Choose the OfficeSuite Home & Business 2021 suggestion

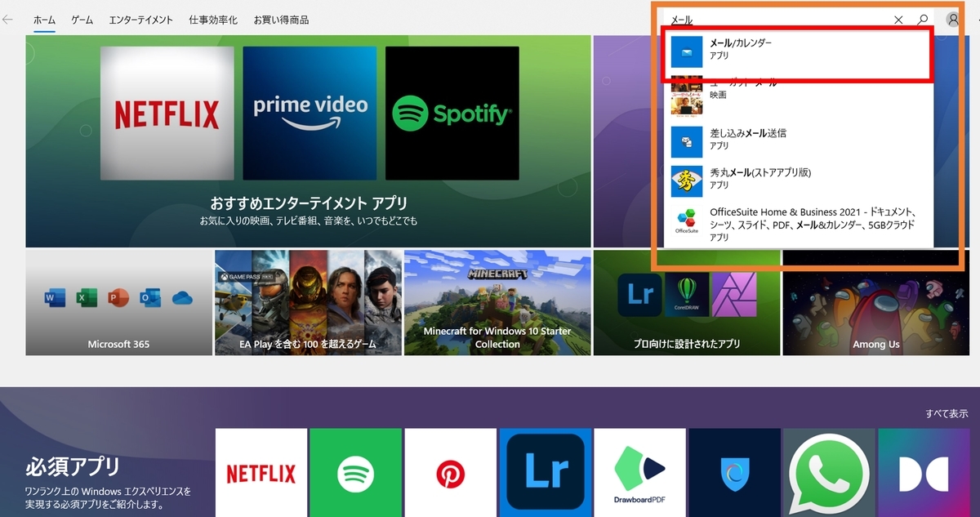(x=800, y=224)
